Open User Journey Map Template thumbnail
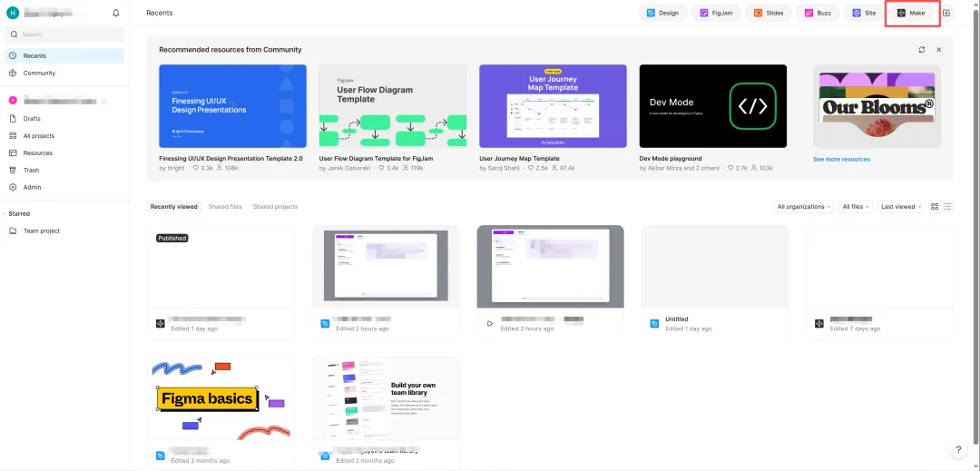This screenshot has width=980, height=471. 553,106
